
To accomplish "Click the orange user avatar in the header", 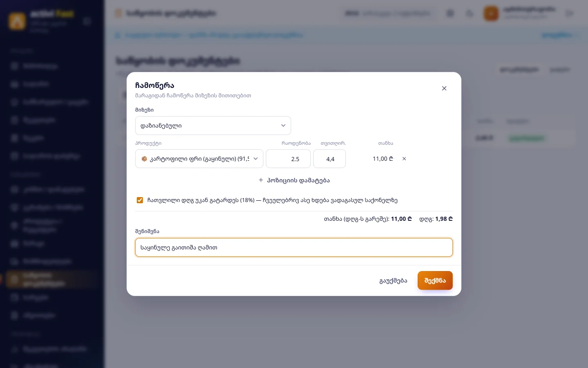I will 491,13.
